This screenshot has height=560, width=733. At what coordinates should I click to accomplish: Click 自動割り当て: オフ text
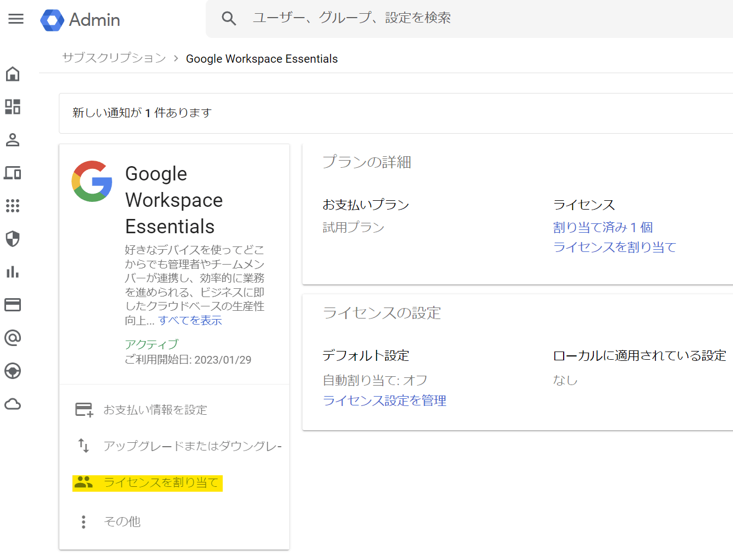[x=375, y=380]
